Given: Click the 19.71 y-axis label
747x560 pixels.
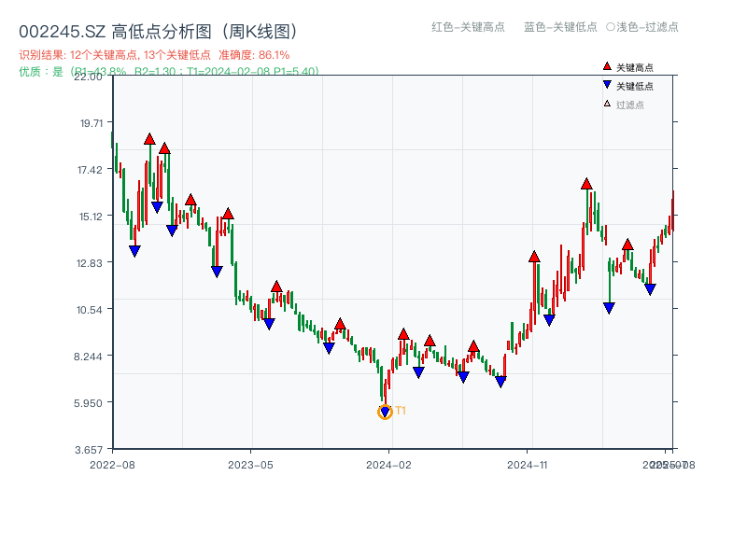Looking at the screenshot, I should click(92, 123).
